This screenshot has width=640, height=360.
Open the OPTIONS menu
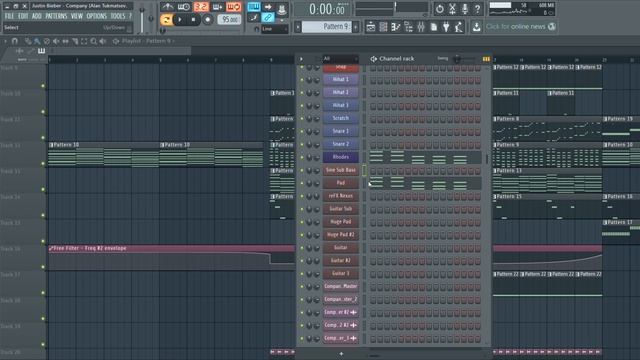[96, 16]
